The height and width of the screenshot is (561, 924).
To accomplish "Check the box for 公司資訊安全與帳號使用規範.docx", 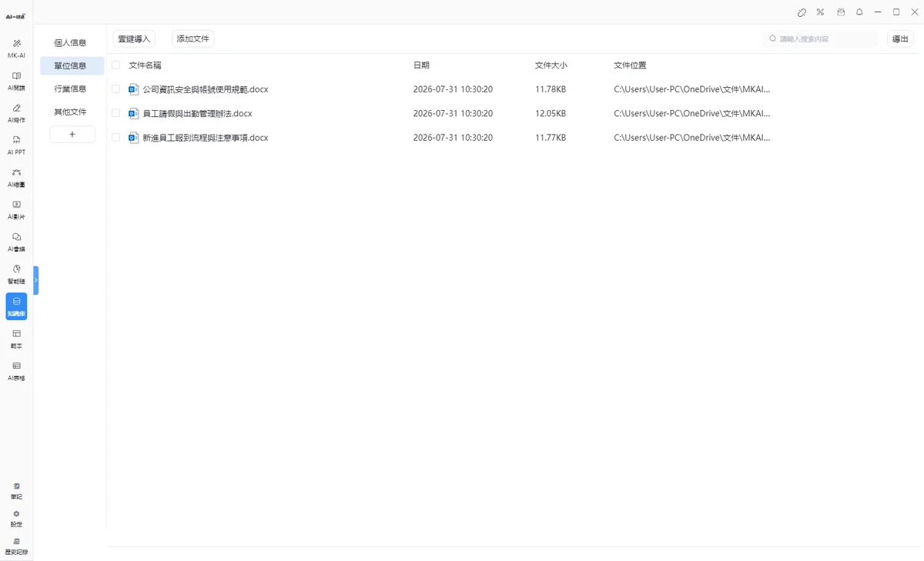I will 116,89.
